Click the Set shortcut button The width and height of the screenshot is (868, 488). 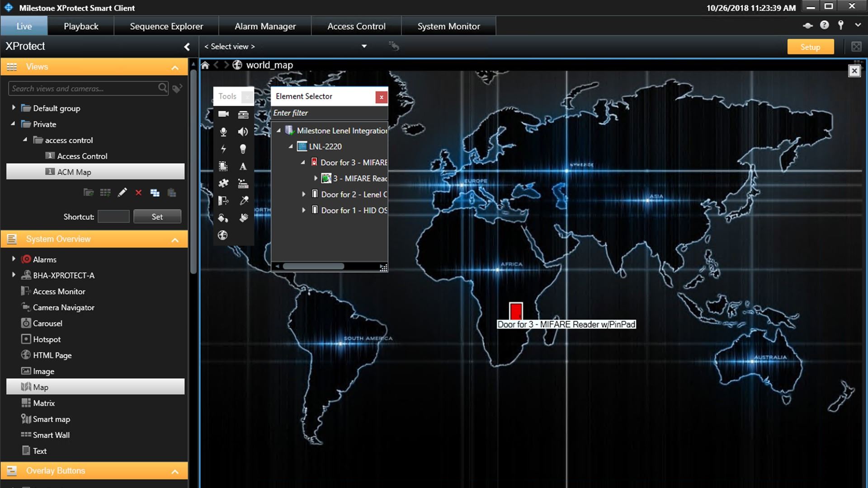tap(157, 216)
